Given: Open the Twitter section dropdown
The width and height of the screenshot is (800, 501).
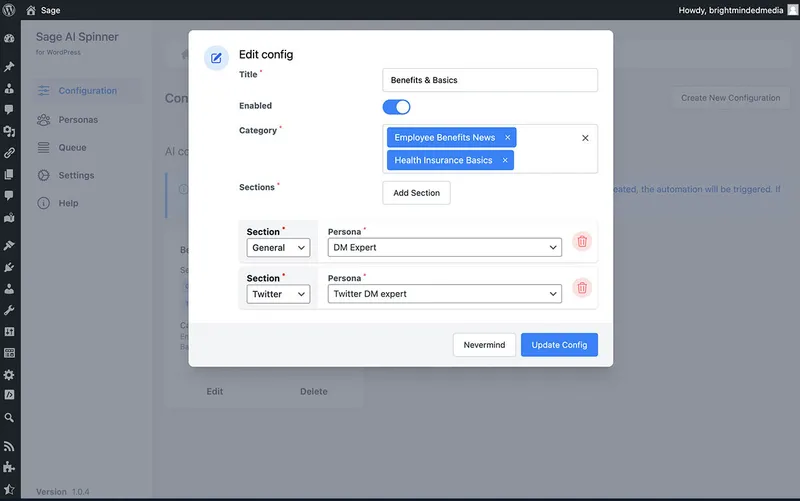Looking at the screenshot, I should click(x=278, y=294).
